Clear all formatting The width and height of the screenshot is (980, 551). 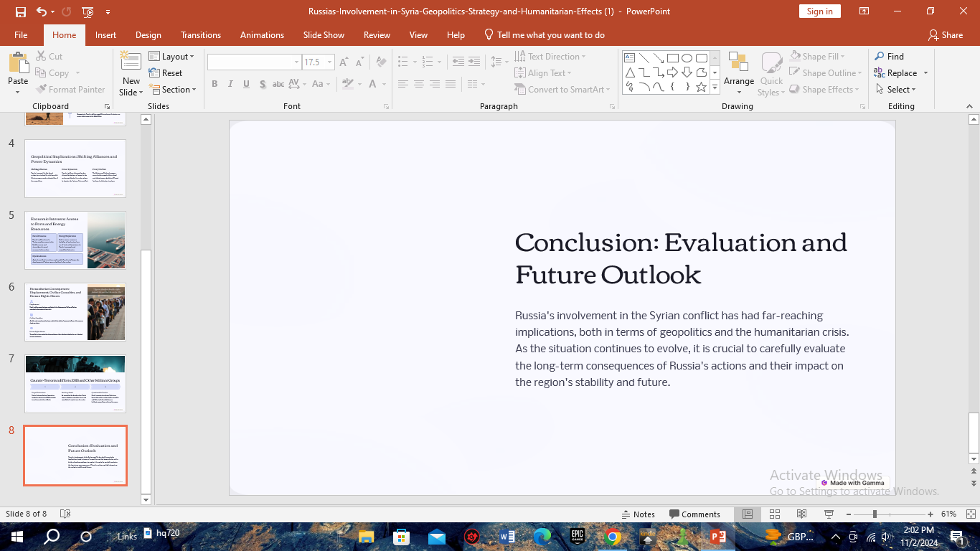381,62
